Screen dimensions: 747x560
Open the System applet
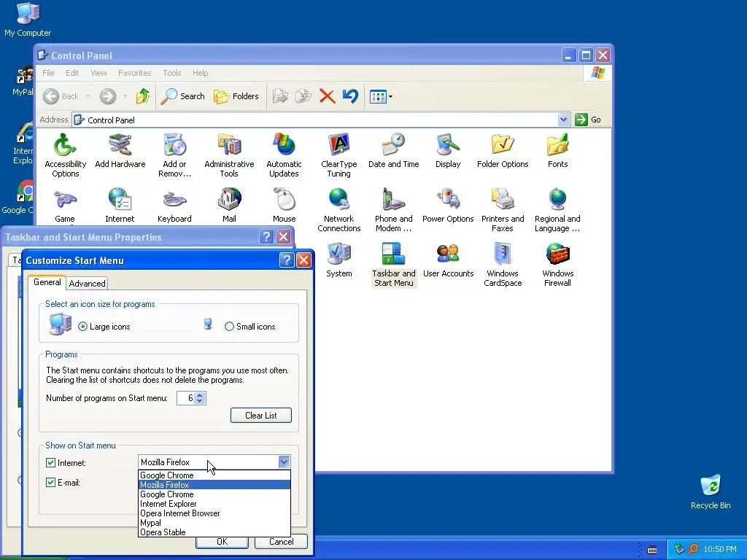click(x=338, y=260)
